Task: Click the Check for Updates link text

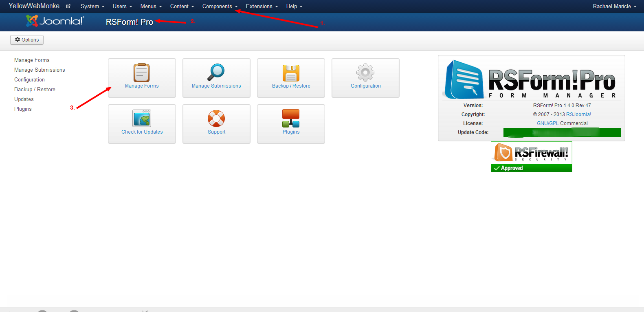Action: 142,132
